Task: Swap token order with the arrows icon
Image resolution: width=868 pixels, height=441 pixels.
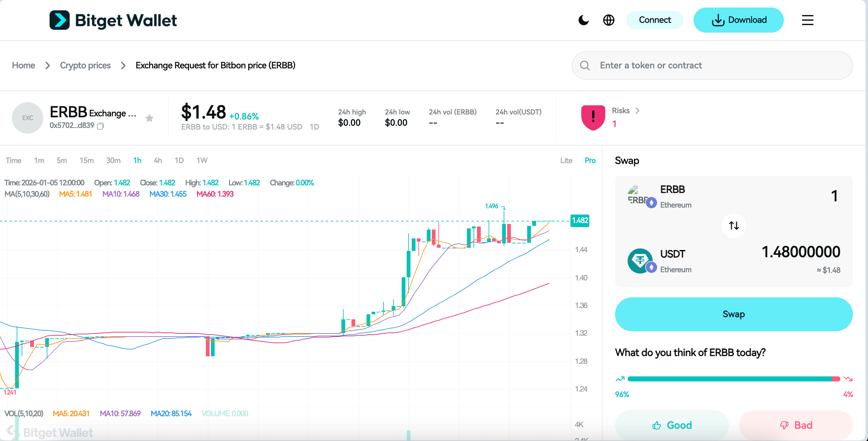Action: click(x=734, y=226)
